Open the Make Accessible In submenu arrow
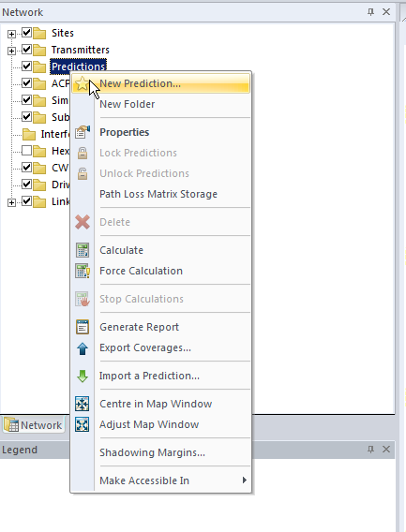This screenshot has height=532, width=406. pos(245,480)
